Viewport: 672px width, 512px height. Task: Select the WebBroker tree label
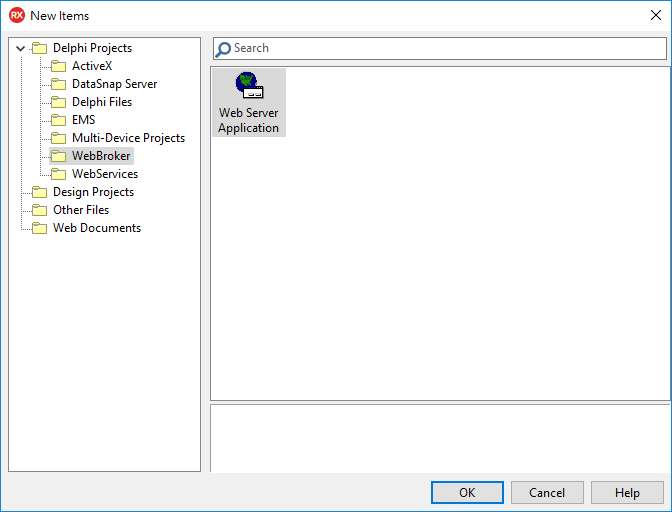pyautogui.click(x=101, y=156)
